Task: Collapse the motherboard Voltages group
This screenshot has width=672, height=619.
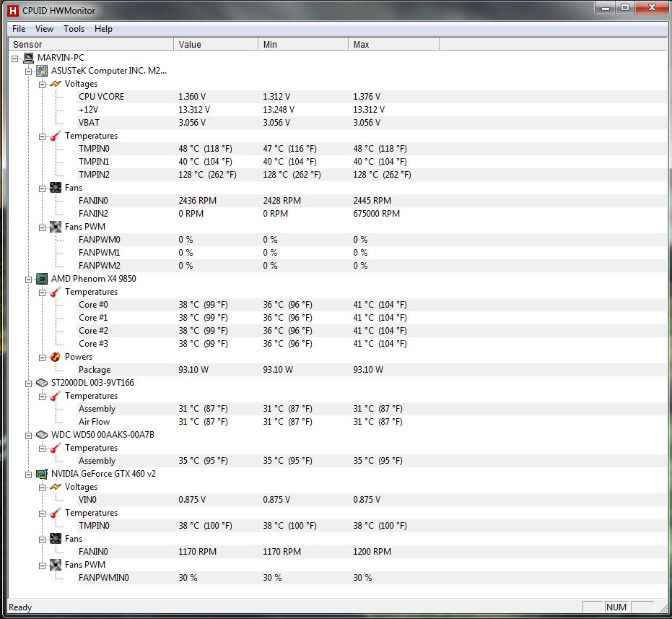Action: tap(43, 85)
